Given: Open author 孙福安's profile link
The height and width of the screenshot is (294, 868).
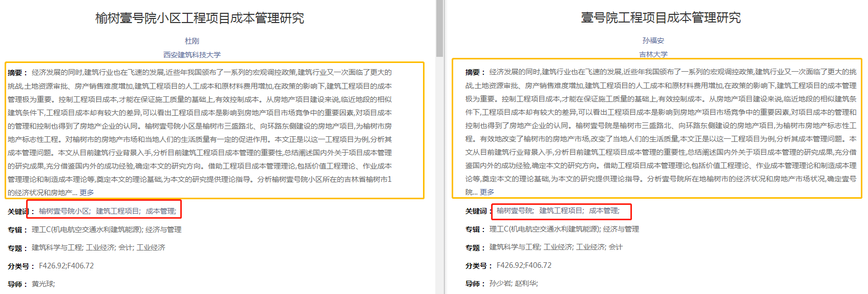Looking at the screenshot, I should pos(653,40).
